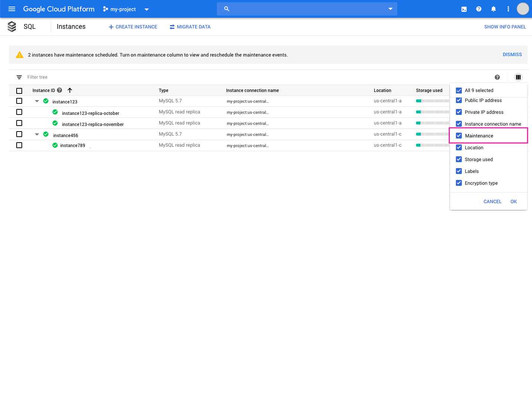Screen dimensions: 532x399
Task: Open instance789 link
Action: coord(73,146)
